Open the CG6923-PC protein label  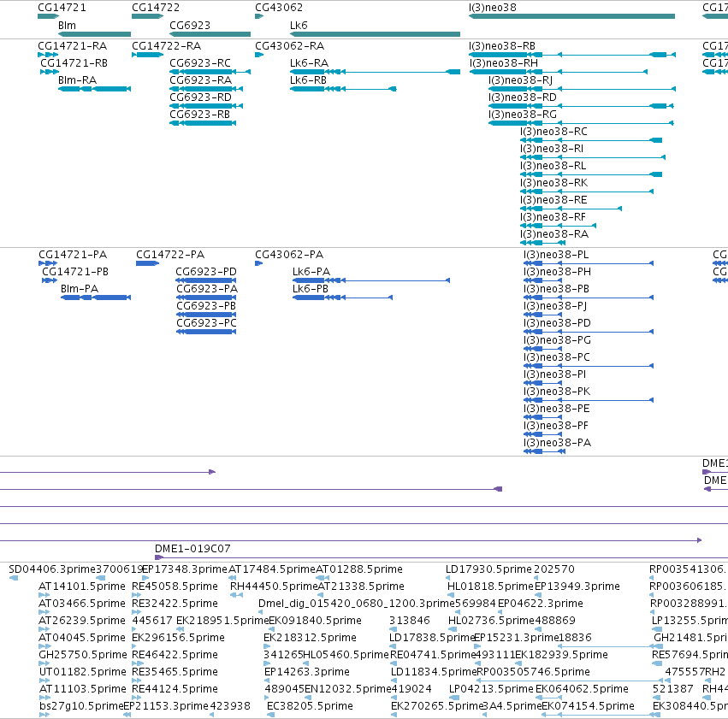[207, 323]
